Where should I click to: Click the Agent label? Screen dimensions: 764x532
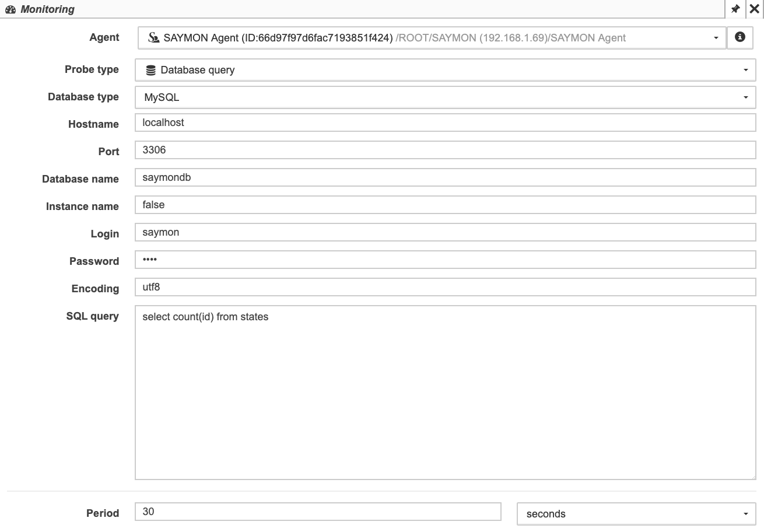coord(104,37)
